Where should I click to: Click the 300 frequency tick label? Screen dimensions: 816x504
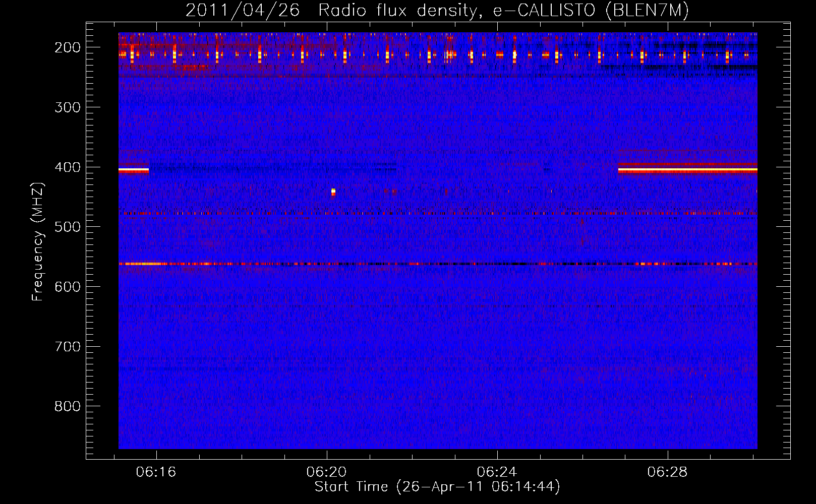click(x=67, y=107)
